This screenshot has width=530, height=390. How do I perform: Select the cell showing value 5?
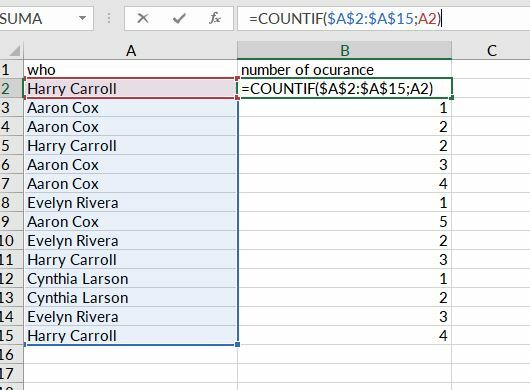pos(344,222)
